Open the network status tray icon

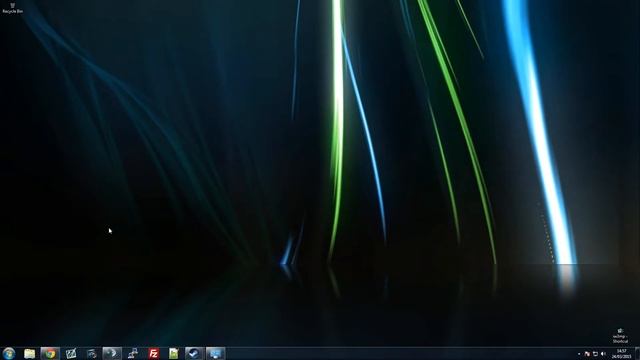click(x=595, y=354)
